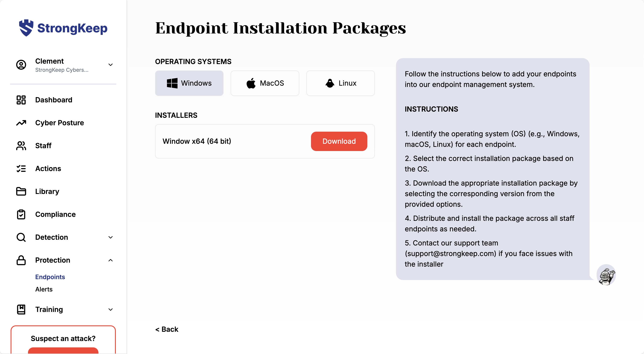Screen dimensions: 644x354
Task: Select the Linux operating system option
Action: (x=340, y=83)
